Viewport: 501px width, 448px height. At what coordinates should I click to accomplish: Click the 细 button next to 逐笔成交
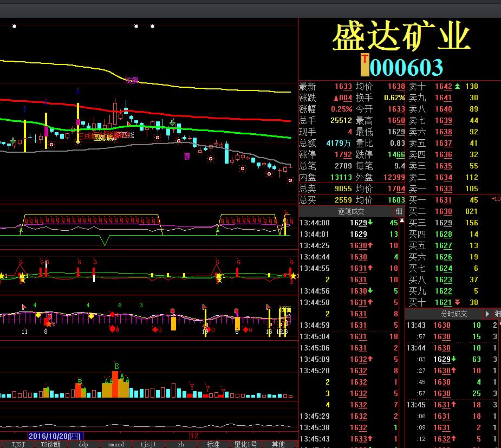coord(399,211)
